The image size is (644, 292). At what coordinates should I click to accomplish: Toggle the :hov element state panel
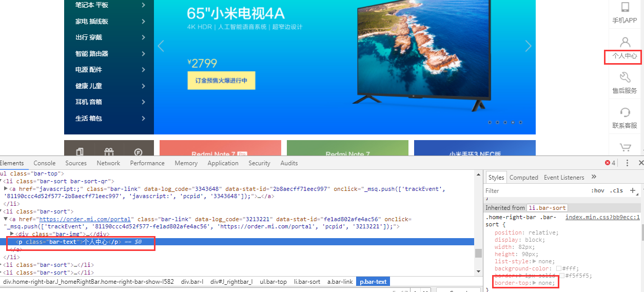(x=598, y=190)
